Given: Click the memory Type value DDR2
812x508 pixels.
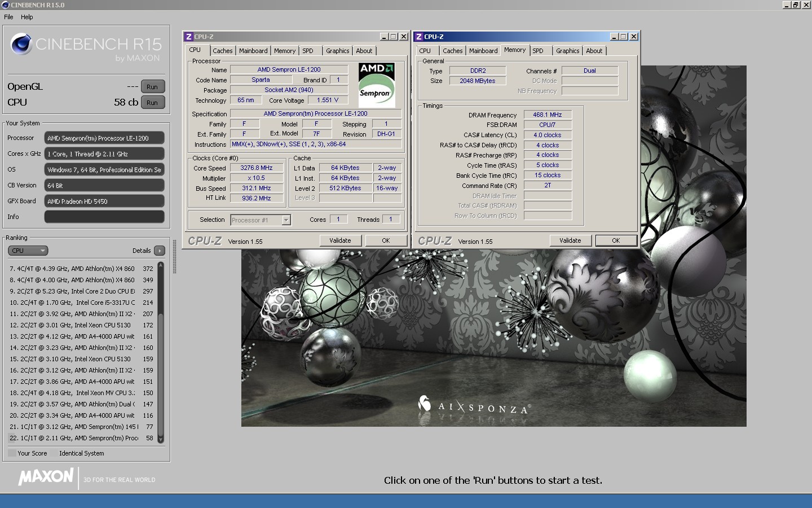Looking at the screenshot, I should click(x=478, y=71).
